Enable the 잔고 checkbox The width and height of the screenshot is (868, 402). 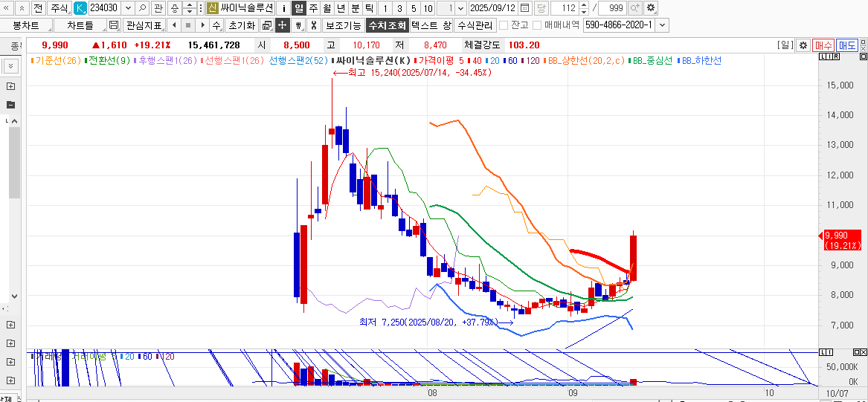(504, 25)
